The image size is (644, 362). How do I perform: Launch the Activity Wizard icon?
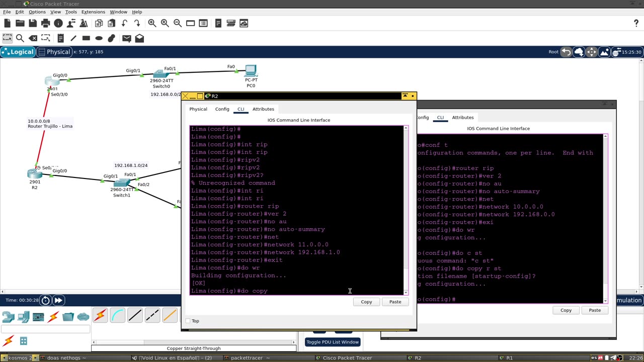click(84, 23)
